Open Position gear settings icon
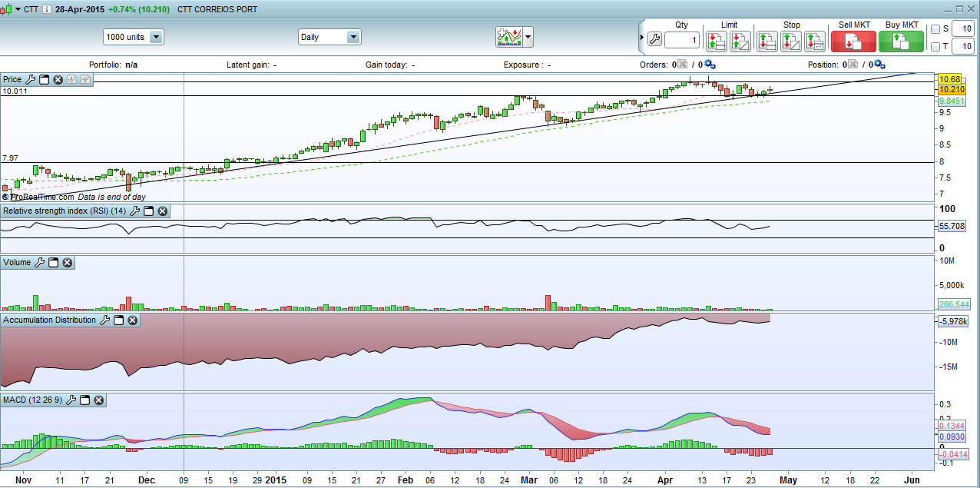The width and height of the screenshot is (980, 488). point(879,65)
